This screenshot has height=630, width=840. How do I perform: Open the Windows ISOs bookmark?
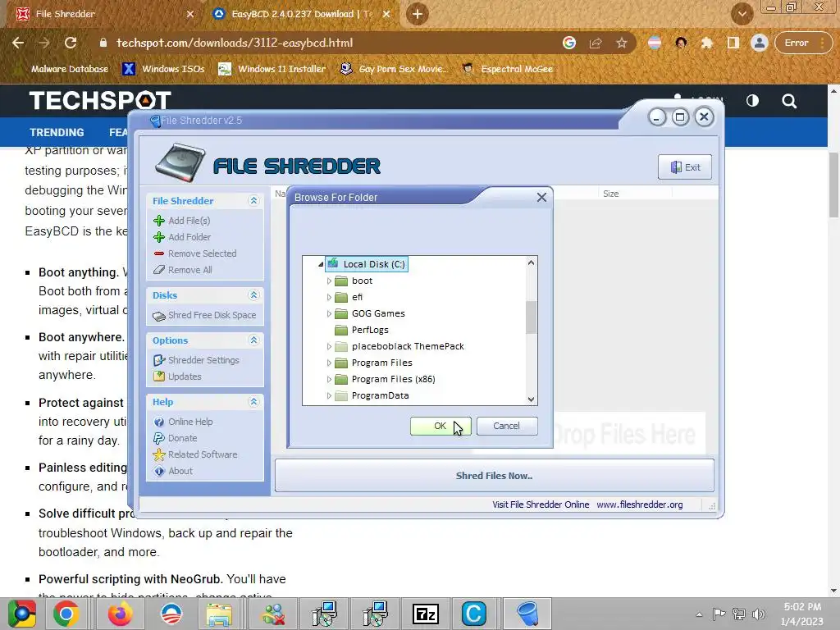tap(164, 69)
